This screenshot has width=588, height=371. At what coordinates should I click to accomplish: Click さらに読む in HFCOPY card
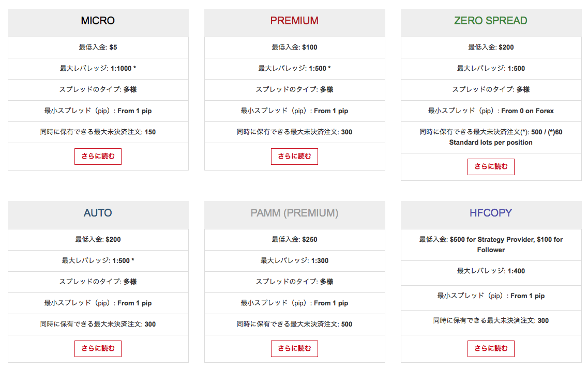pyautogui.click(x=491, y=348)
